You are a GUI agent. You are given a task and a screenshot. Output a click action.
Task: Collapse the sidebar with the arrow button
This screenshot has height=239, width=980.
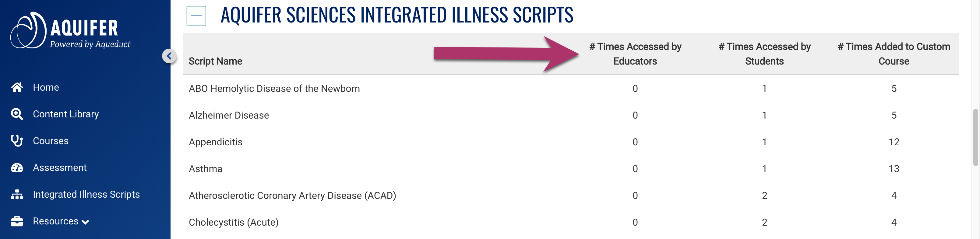[x=169, y=56]
